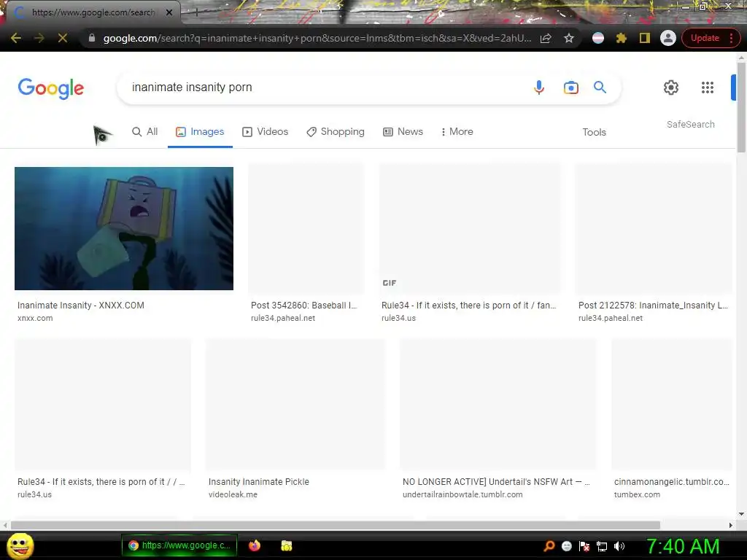Click the Google logo

tap(51, 88)
